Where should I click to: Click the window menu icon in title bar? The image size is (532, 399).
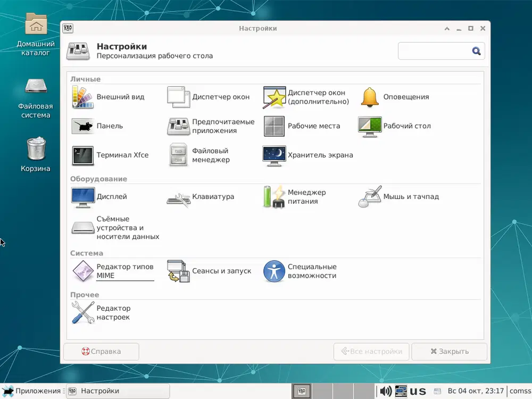68,28
